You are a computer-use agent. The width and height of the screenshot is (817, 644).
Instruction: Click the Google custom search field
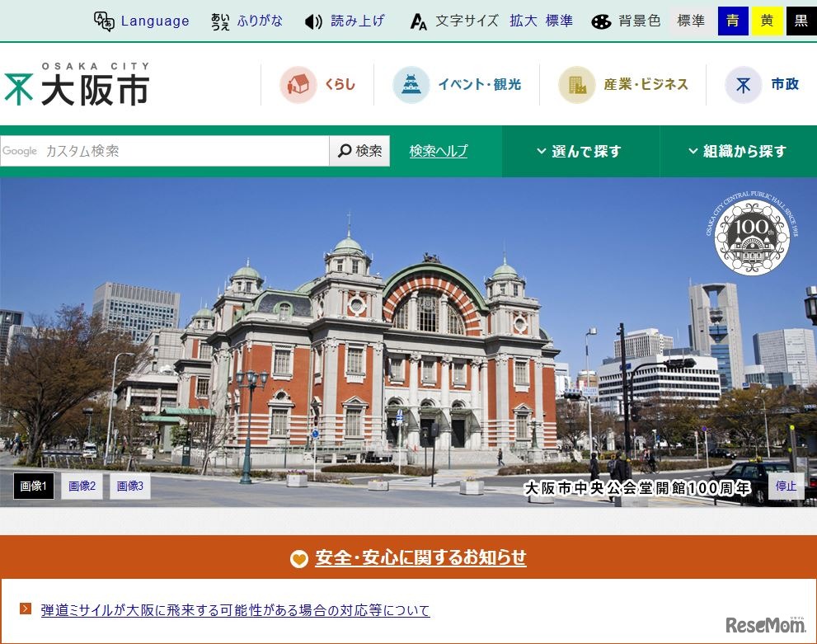pyautogui.click(x=165, y=151)
